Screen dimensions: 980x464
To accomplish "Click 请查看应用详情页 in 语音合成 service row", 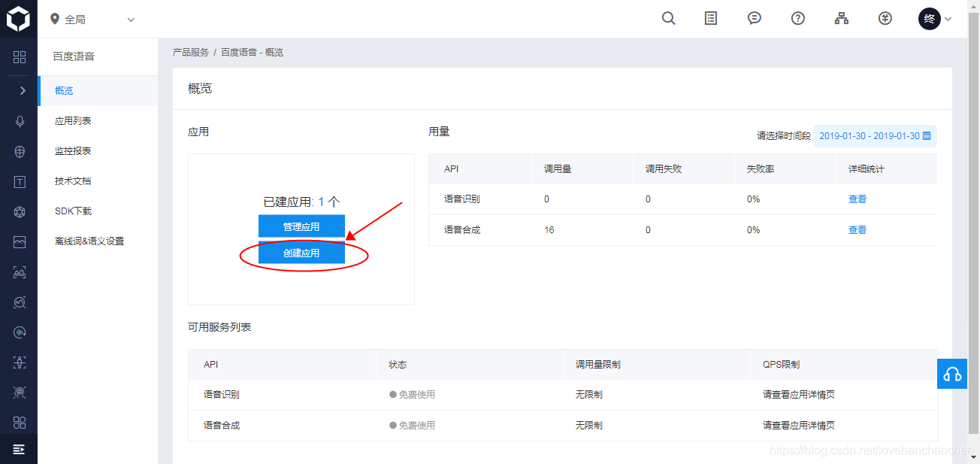I will click(x=799, y=425).
